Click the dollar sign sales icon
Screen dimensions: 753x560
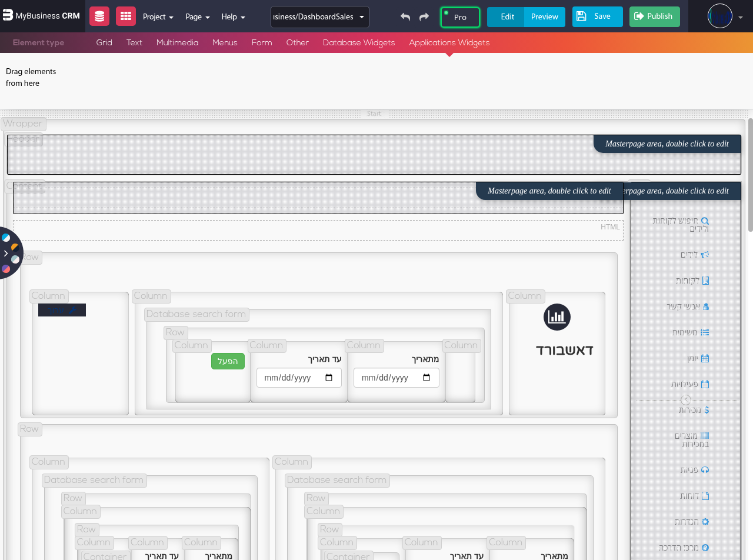[x=706, y=409]
